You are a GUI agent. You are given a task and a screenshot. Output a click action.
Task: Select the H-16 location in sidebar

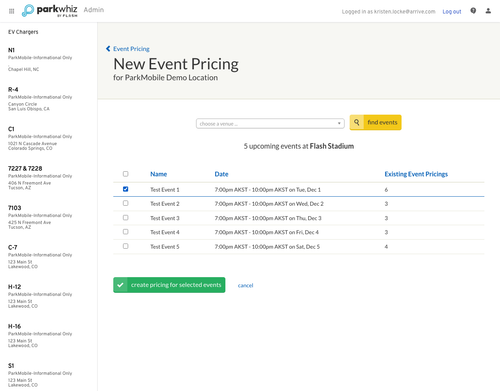coord(14,326)
